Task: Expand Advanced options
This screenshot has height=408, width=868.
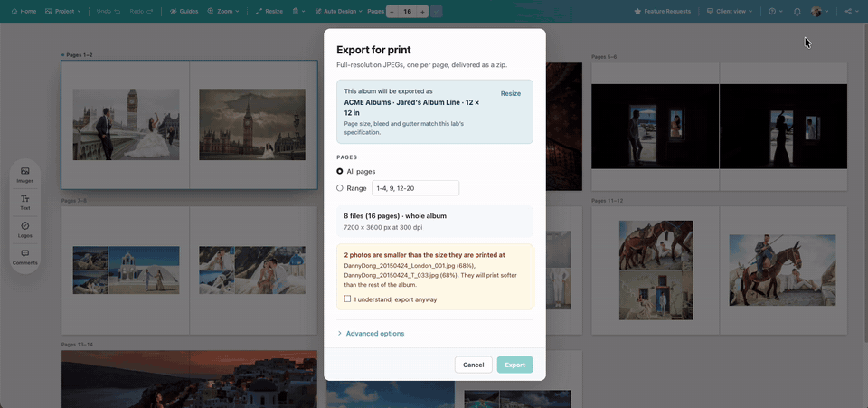Action: pos(371,333)
